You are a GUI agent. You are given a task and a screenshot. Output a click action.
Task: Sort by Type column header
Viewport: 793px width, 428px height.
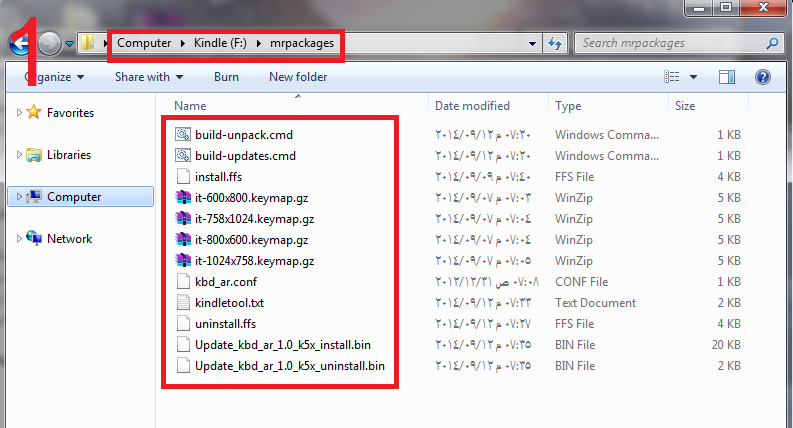pyautogui.click(x=568, y=106)
